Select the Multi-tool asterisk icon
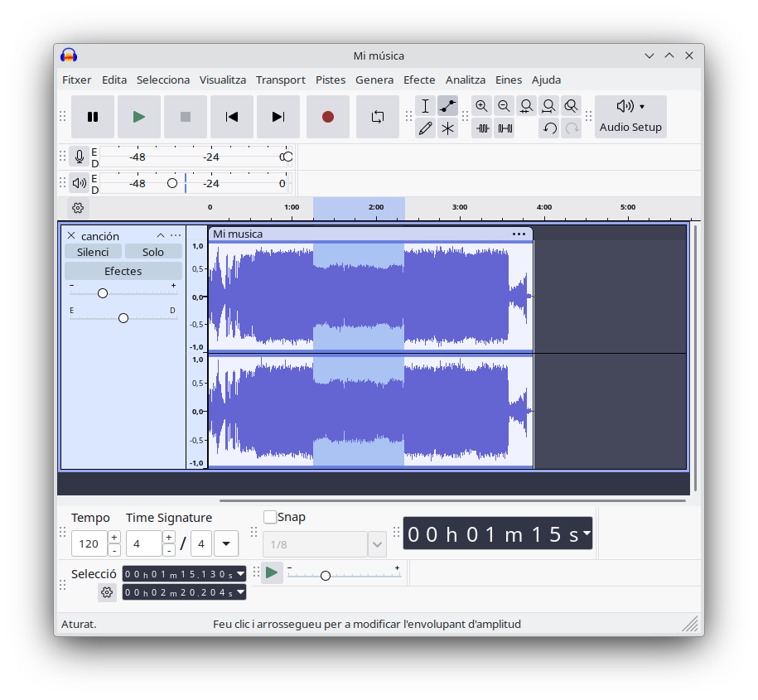 click(447, 128)
